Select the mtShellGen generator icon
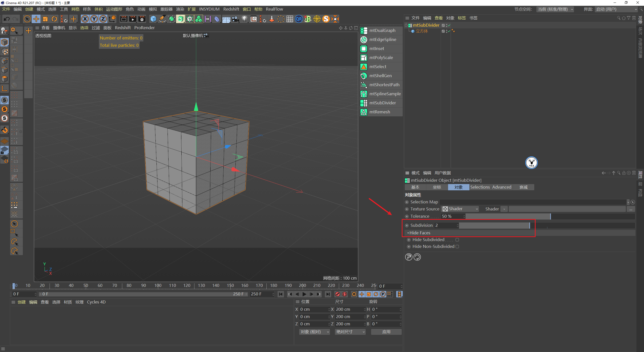 pyautogui.click(x=364, y=76)
